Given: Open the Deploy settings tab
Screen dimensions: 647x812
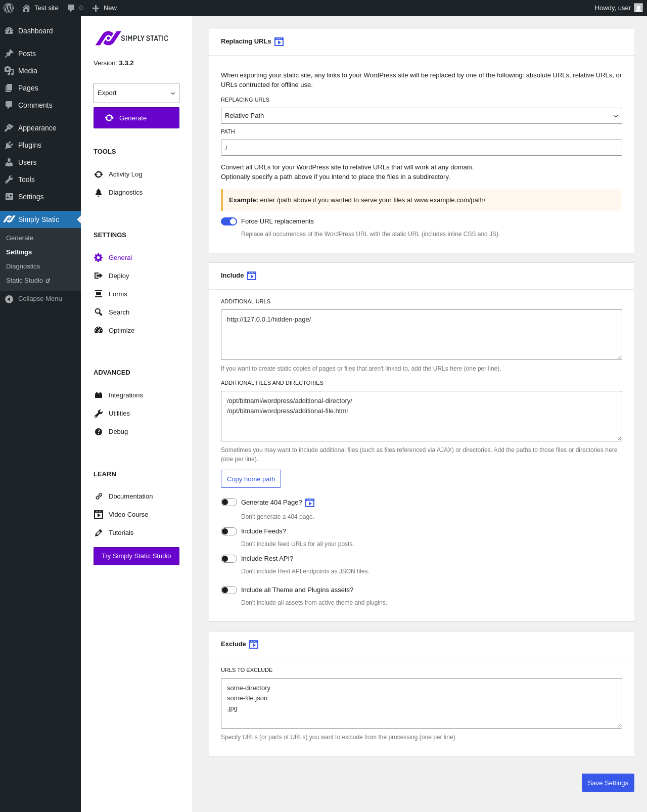Looking at the screenshot, I should tap(119, 276).
